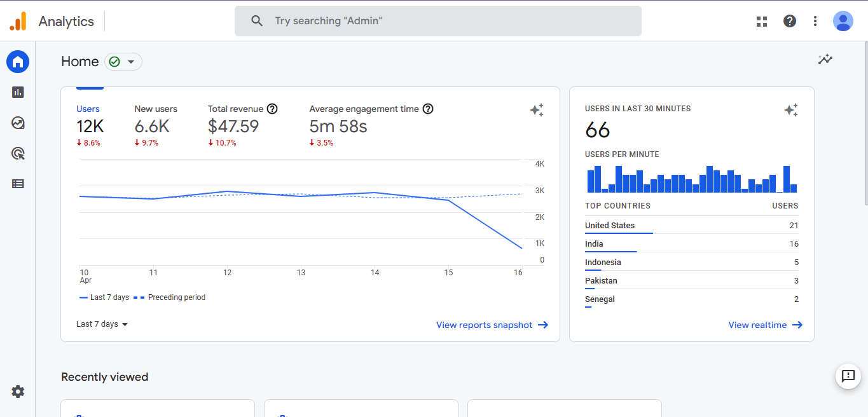Click the Recently viewed heading
The image size is (868, 417).
(105, 377)
